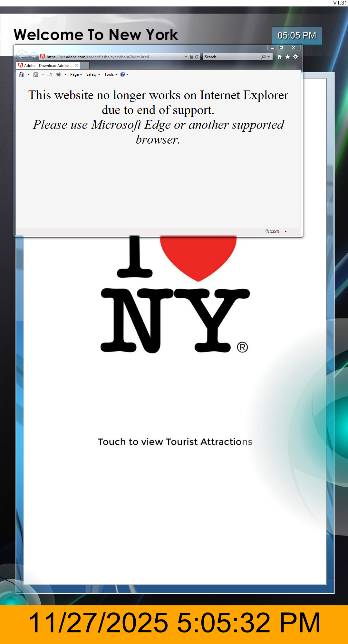The width and height of the screenshot is (348, 644).
Task: Click the new tab button
Action: click(84, 66)
